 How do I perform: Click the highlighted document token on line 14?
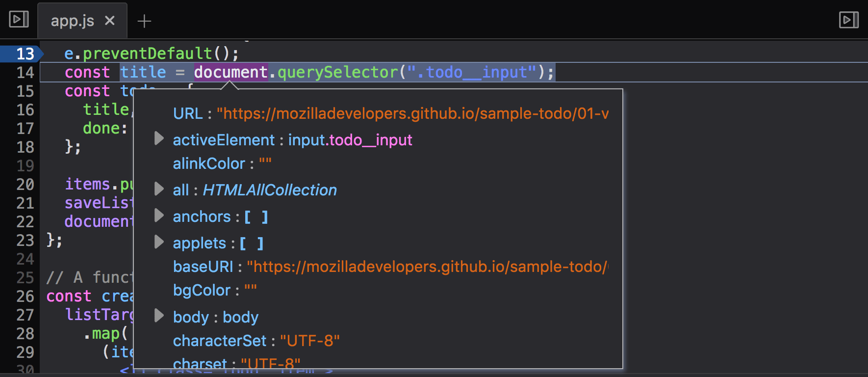click(231, 72)
